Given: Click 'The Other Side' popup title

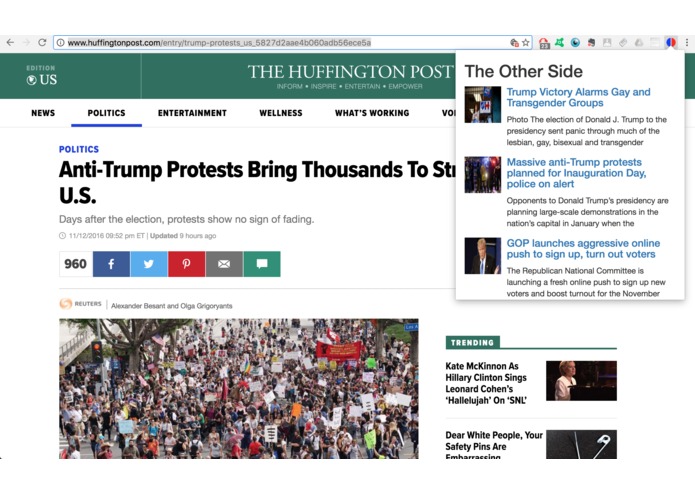Looking at the screenshot, I should point(523,71).
